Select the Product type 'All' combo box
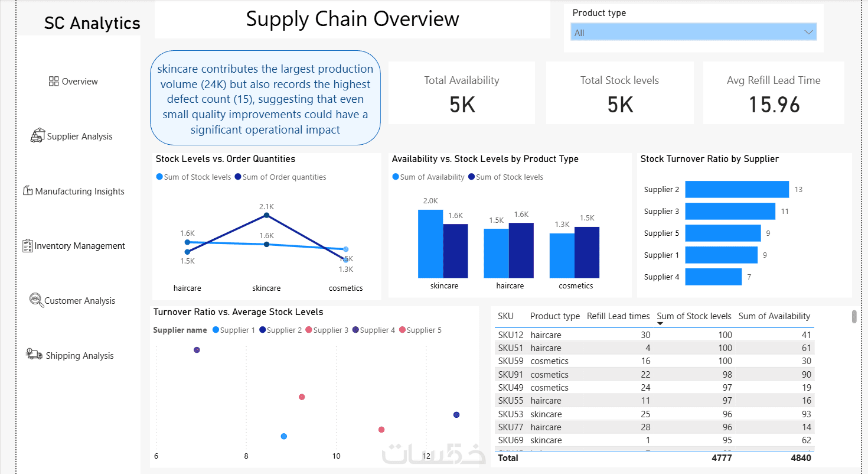Image resolution: width=868 pixels, height=474 pixels. click(693, 33)
